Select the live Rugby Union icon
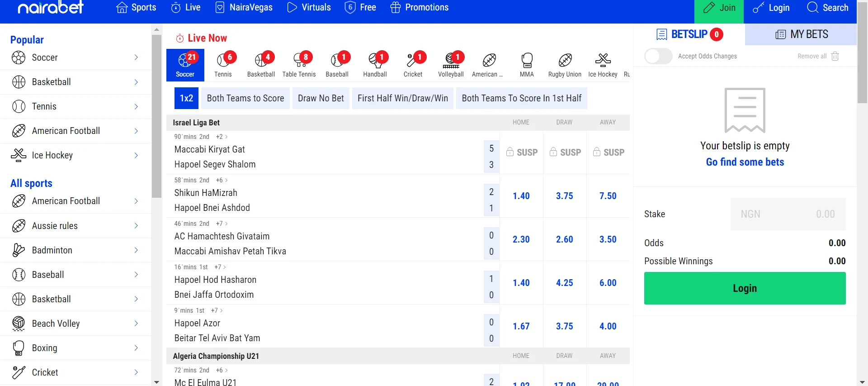The height and width of the screenshot is (386, 868). (x=565, y=65)
